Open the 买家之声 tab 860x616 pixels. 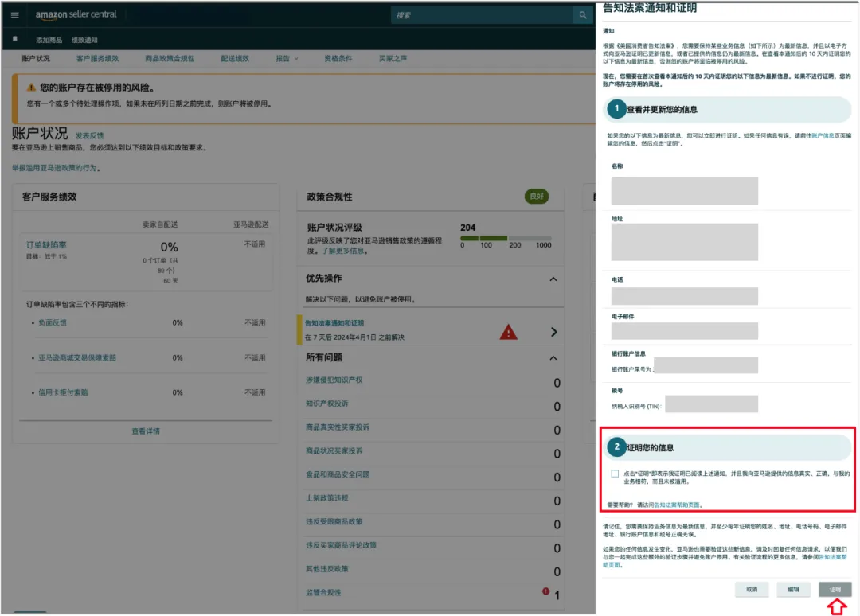coord(393,58)
